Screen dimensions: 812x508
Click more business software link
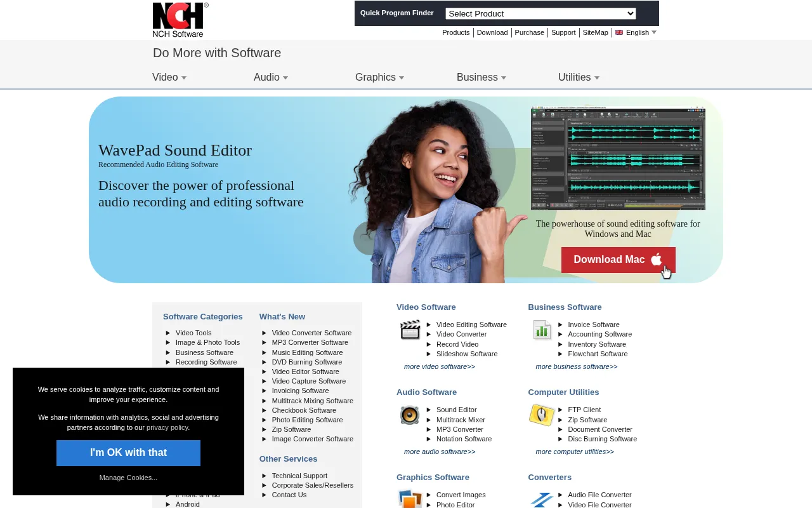(577, 366)
